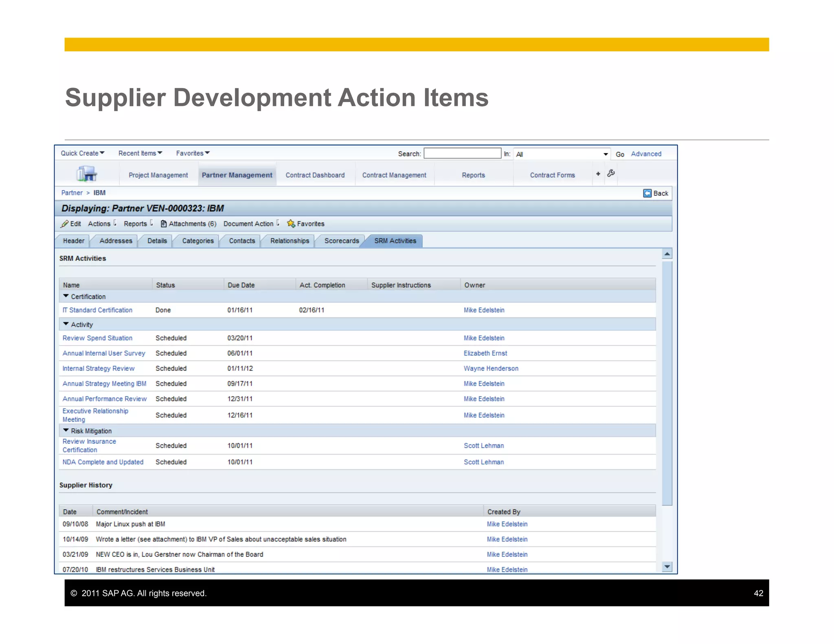The height and width of the screenshot is (644, 834).
Task: Open the search In: All combo box
Action: (x=562, y=154)
